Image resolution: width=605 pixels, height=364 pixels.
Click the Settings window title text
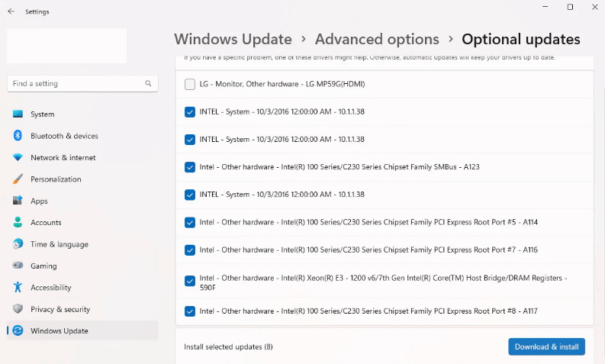(37, 11)
